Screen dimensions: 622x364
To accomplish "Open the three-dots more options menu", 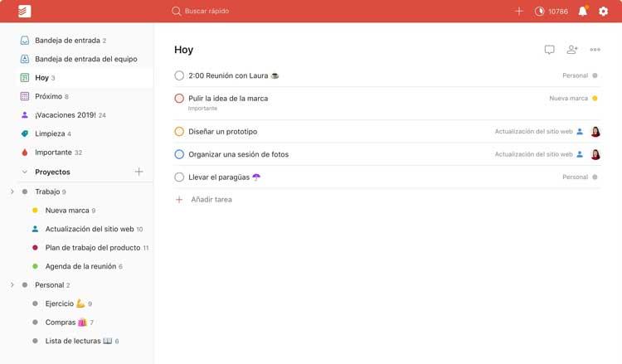I will (595, 50).
